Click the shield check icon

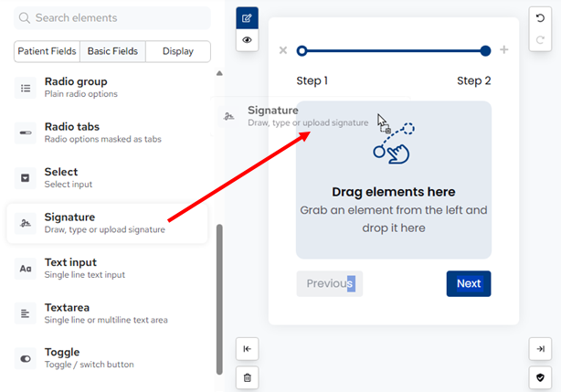click(540, 376)
